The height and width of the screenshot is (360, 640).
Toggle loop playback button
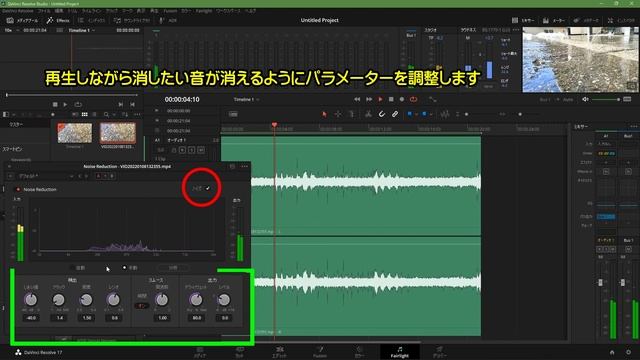[x=413, y=99]
